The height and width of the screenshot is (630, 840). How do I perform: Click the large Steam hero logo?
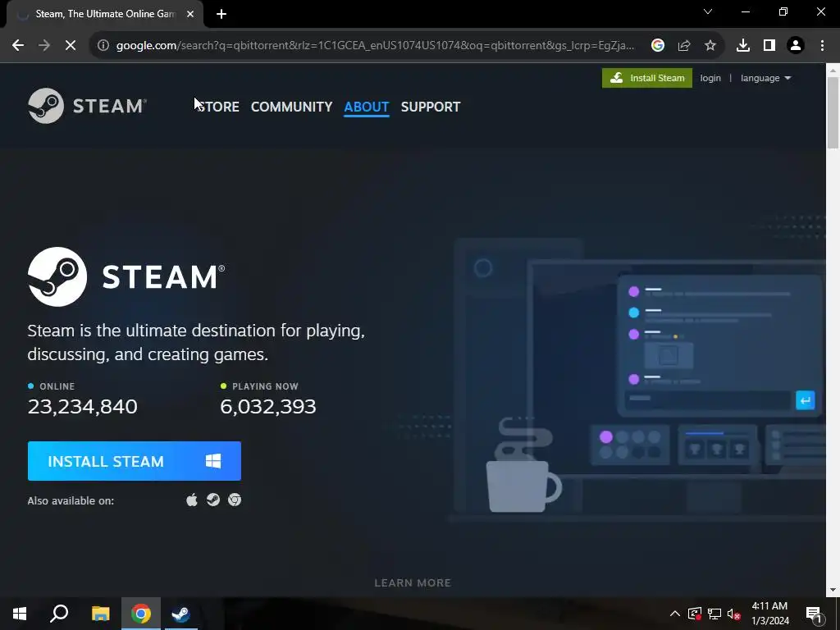[126, 276]
